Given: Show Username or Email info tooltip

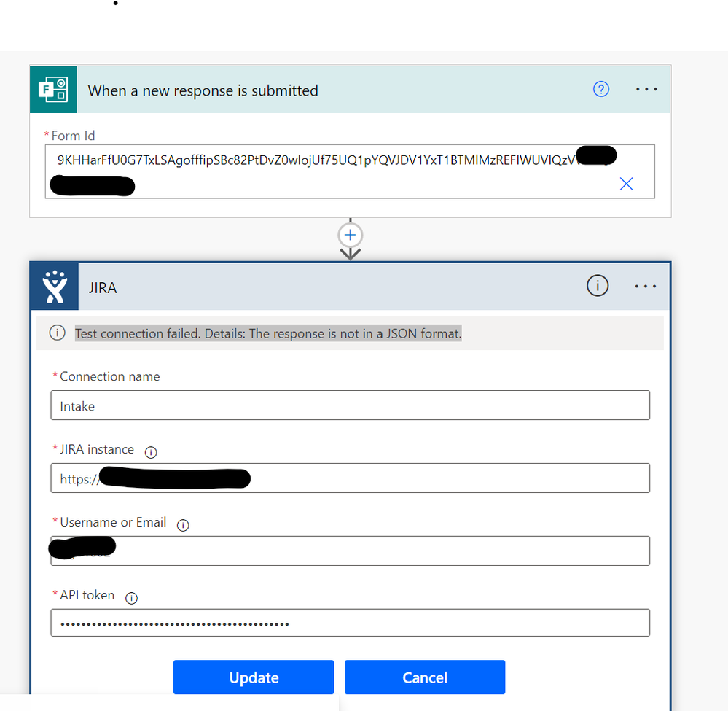Looking at the screenshot, I should [x=183, y=525].
